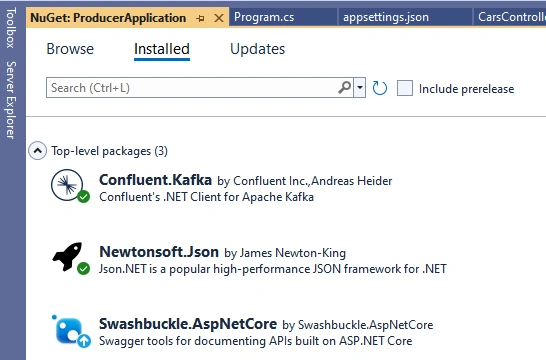Open the appsettings.json tab
This screenshot has width=546, height=360.
pyautogui.click(x=386, y=17)
